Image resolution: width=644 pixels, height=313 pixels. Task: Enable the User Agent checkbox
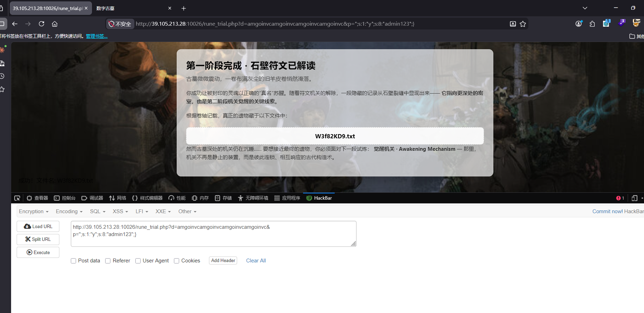click(138, 261)
